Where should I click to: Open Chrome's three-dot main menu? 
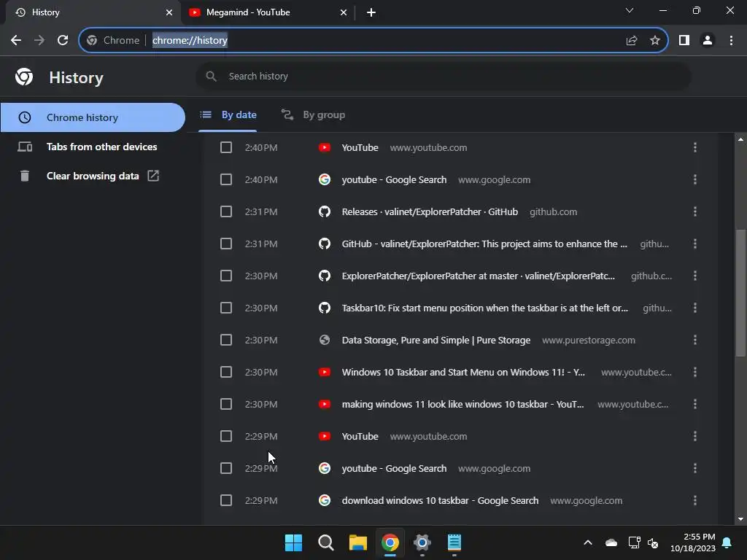(x=731, y=41)
